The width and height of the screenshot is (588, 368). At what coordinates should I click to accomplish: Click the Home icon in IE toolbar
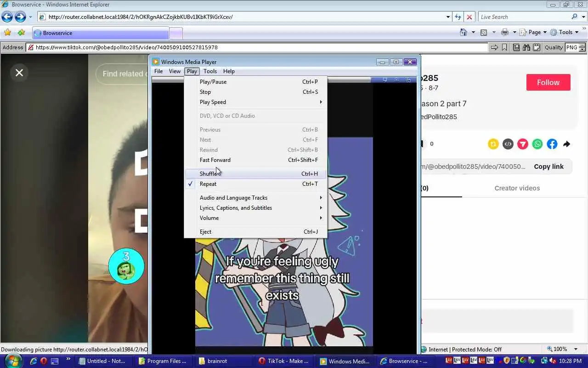point(464,32)
